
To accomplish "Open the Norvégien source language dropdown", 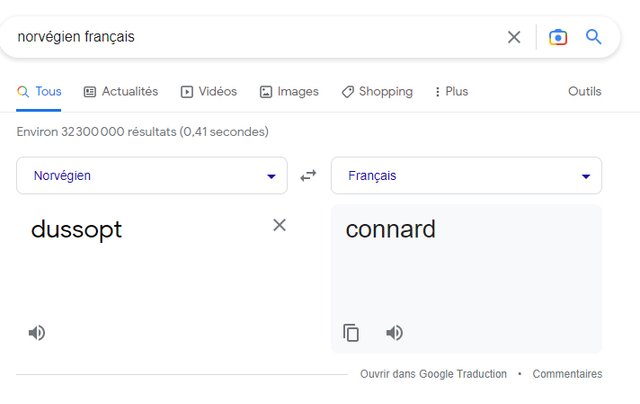I will [x=152, y=176].
